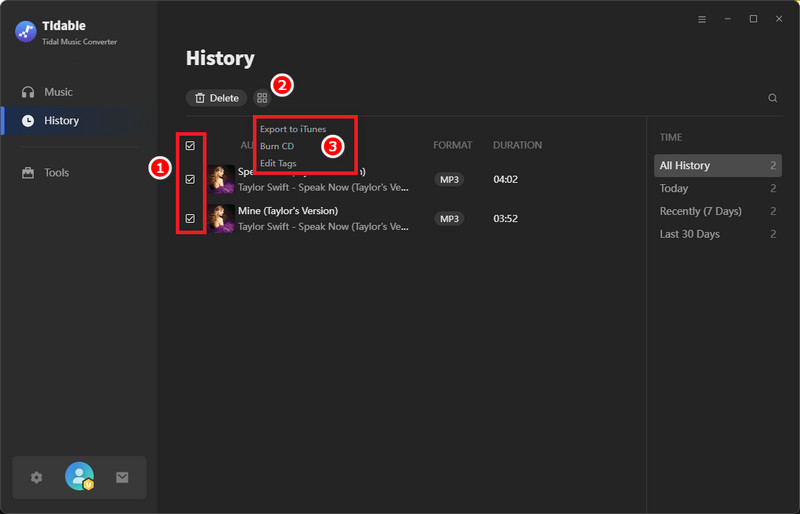The width and height of the screenshot is (800, 514).
Task: Click Mine (Taylor's Version) album thumbnail
Action: [221, 218]
